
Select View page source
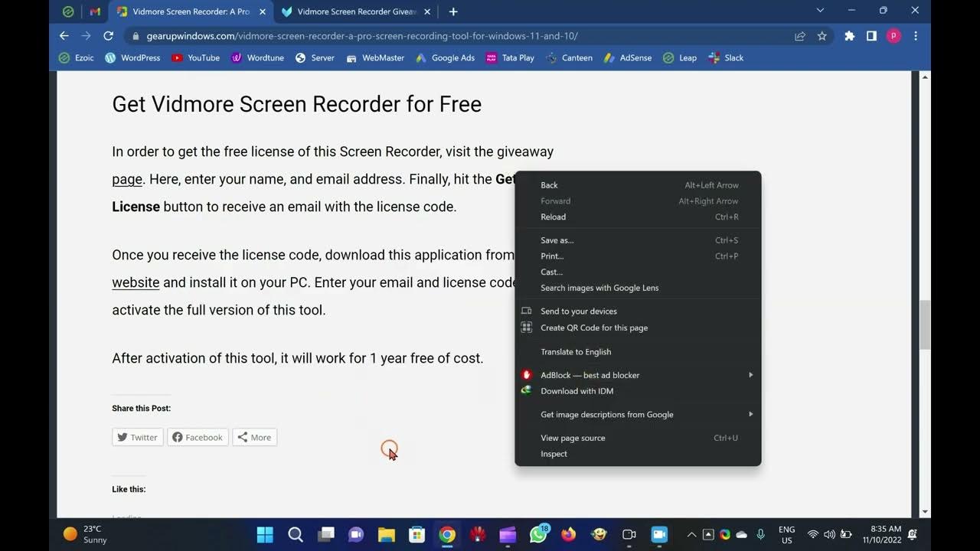[638, 439]
